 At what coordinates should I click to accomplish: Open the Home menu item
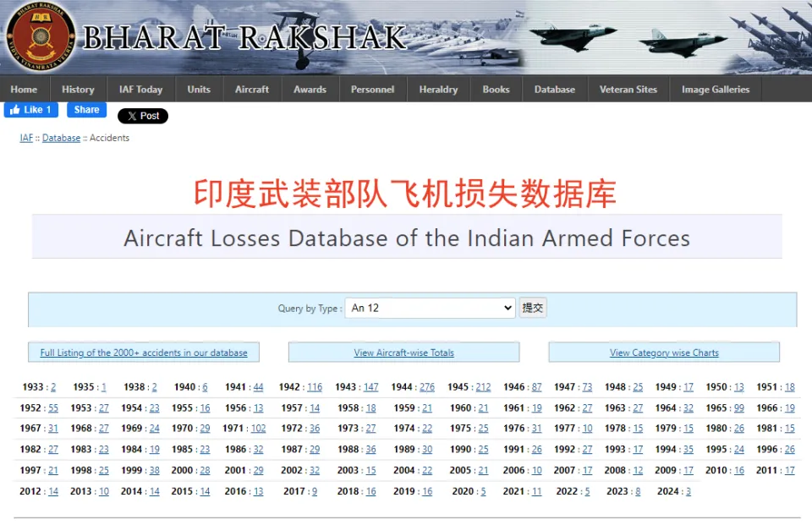tap(24, 89)
